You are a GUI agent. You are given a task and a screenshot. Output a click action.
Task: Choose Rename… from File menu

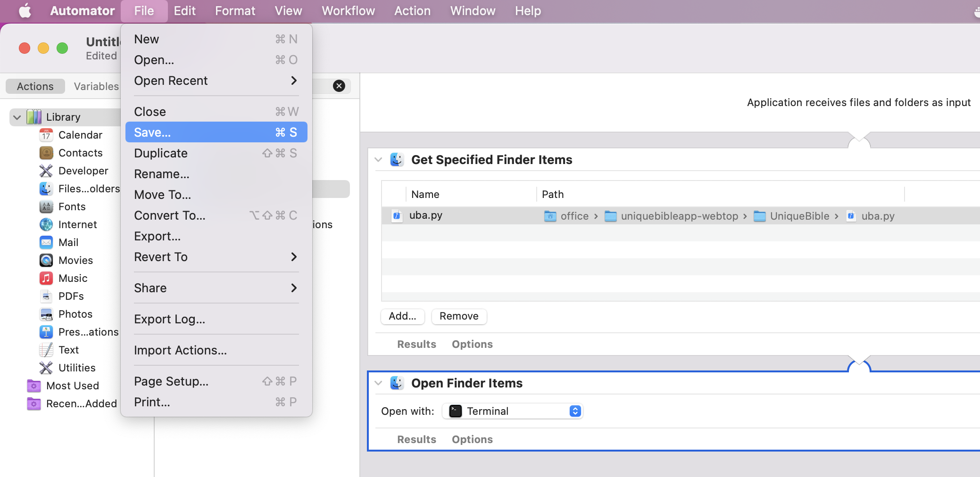coord(216,174)
